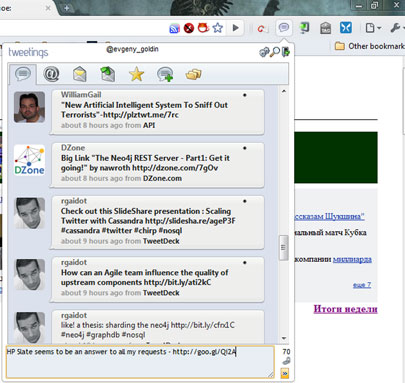Click rgaidot avatar beside sharding neo4j tweet
This screenshot has height=383, width=405.
point(29,327)
